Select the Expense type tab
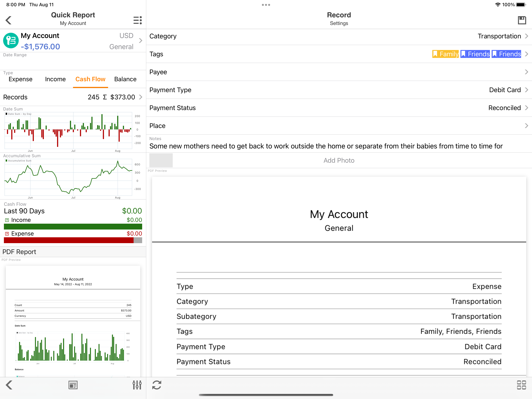Image resolution: width=532 pixels, height=399 pixels. pyautogui.click(x=20, y=79)
